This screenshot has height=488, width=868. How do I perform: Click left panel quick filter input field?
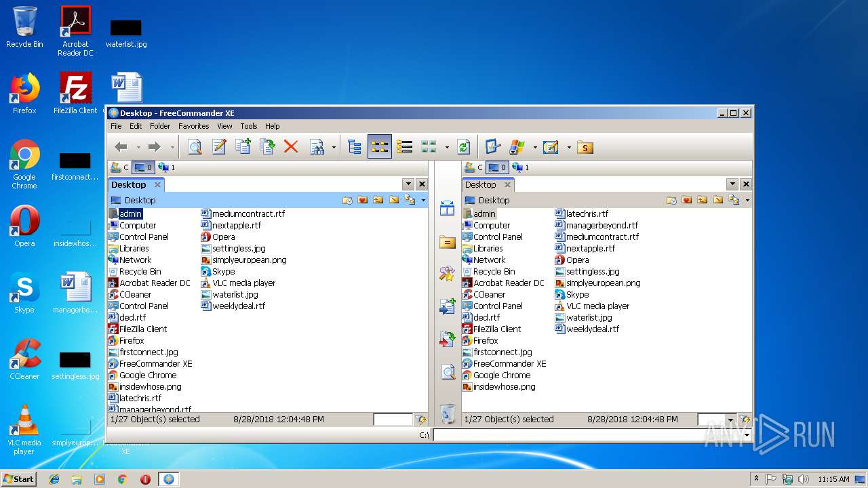click(393, 420)
